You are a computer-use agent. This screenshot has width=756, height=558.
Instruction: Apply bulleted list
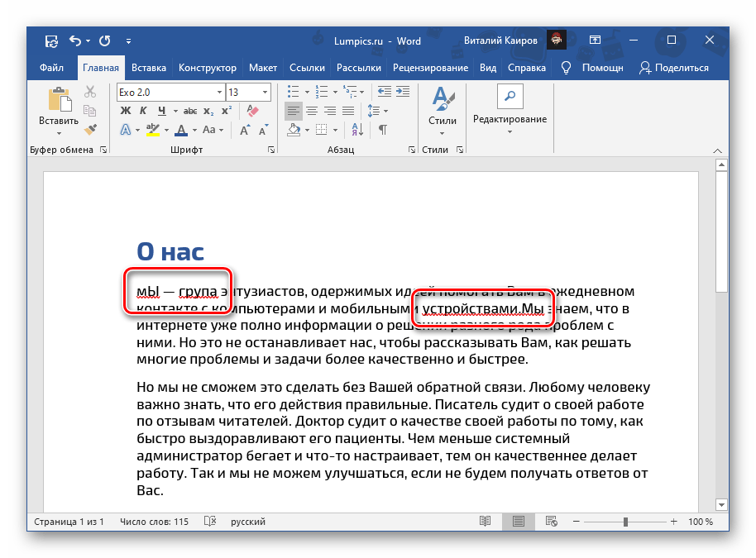(293, 92)
